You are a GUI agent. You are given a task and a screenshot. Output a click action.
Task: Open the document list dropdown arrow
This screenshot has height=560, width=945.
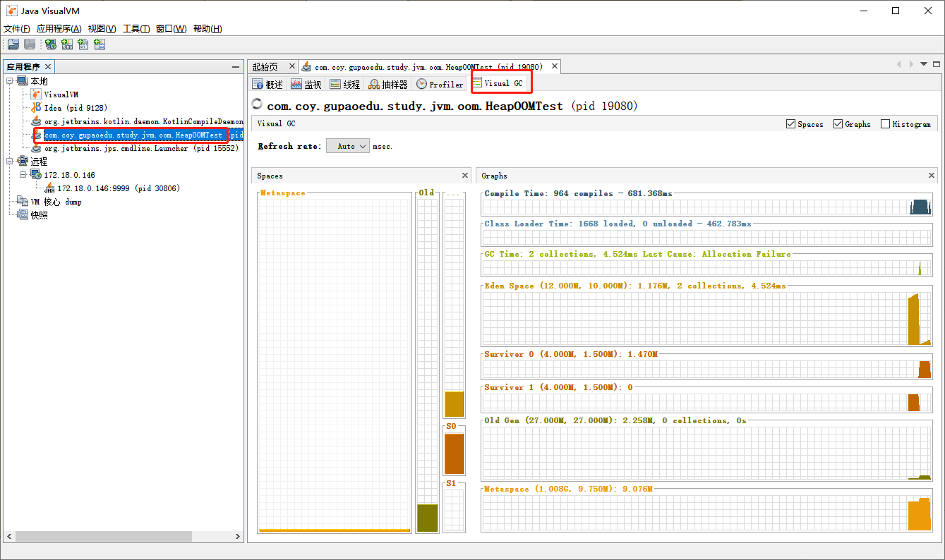(x=923, y=64)
